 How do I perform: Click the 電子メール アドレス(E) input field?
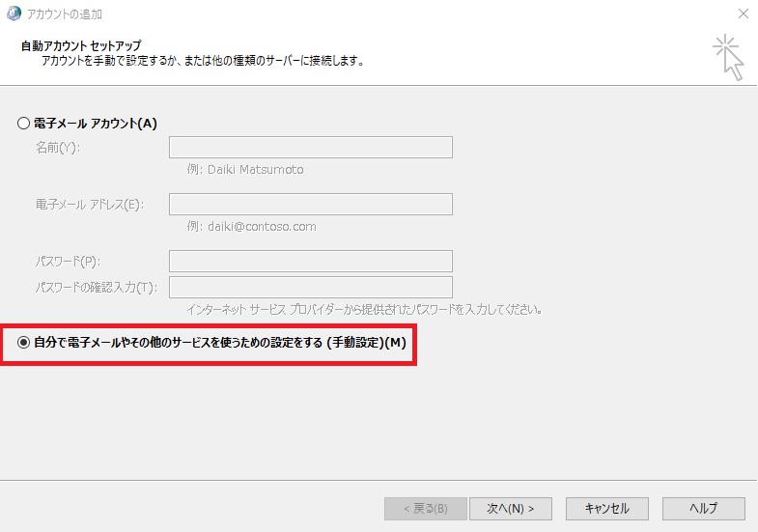tap(311, 204)
